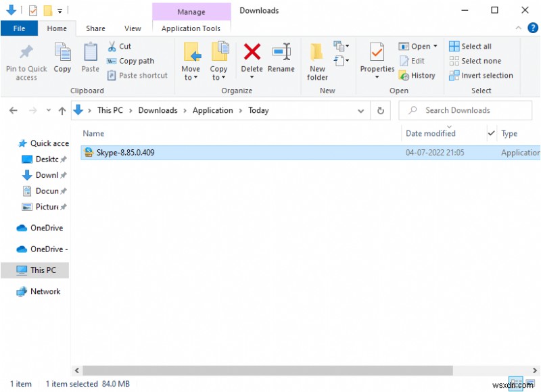Viewport: 541px width, 392px height.
Task: Open pinned Downloads folder in sidebar
Action: click(44, 175)
